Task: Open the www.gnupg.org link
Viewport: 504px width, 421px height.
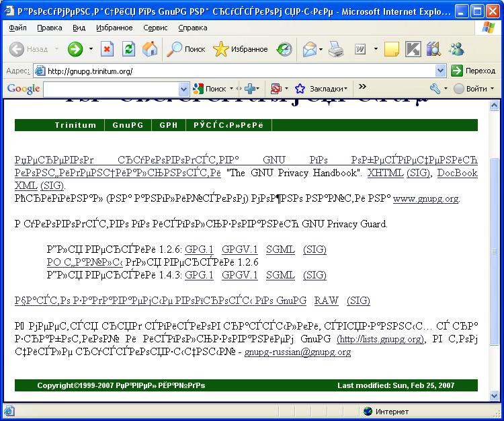Action: pos(426,199)
